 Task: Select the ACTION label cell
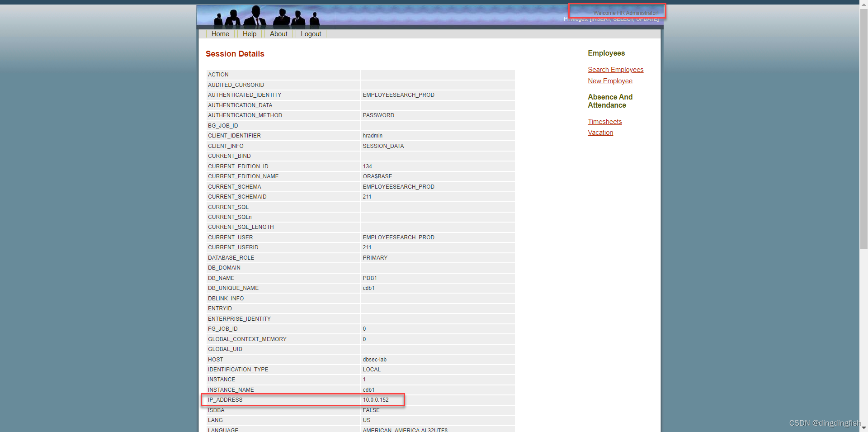pyautogui.click(x=283, y=75)
